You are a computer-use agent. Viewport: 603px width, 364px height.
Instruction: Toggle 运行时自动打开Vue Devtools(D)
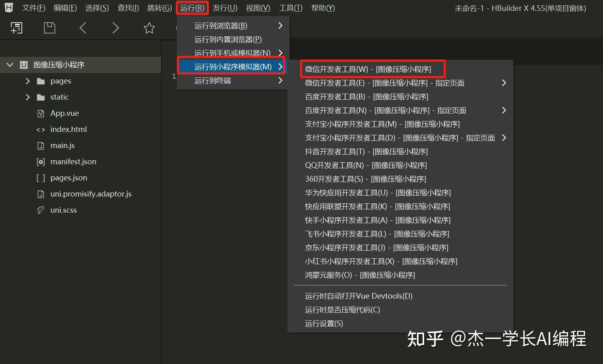coord(400,296)
